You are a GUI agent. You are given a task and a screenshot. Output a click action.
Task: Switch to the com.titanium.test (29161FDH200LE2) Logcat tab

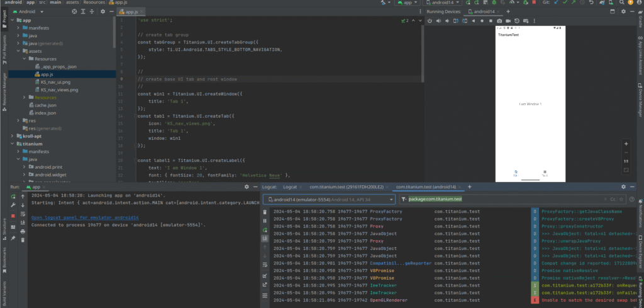pyautogui.click(x=346, y=187)
